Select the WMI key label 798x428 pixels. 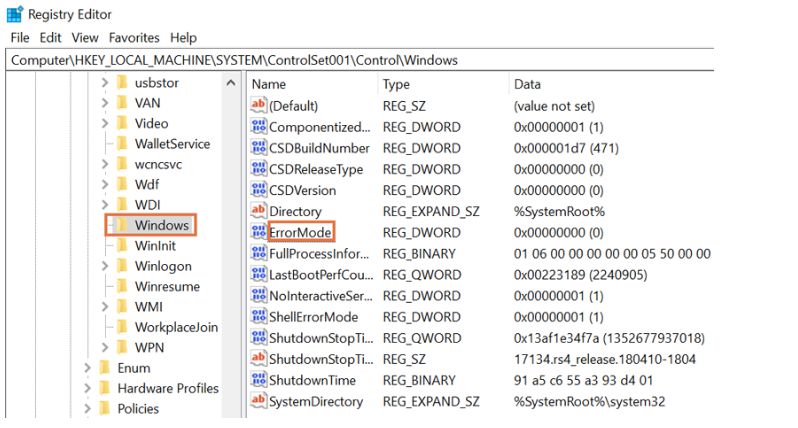click(149, 307)
